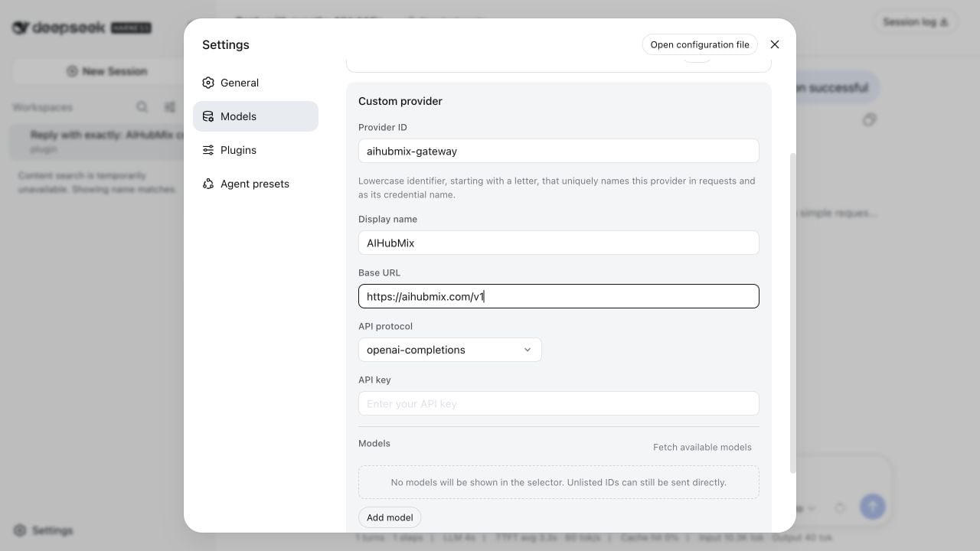Click the Workspaces label in the sidebar
Screen dimensions: 980x551
(x=42, y=107)
